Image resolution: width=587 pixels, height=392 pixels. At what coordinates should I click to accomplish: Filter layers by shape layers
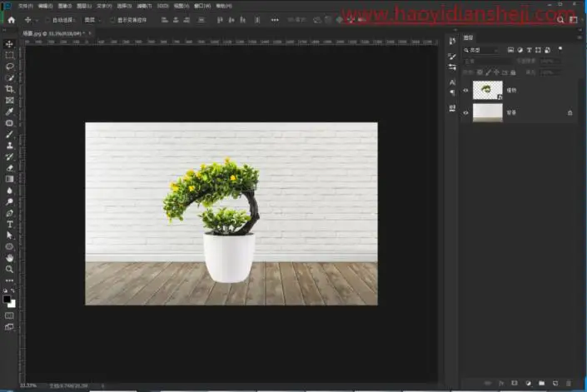(x=538, y=50)
